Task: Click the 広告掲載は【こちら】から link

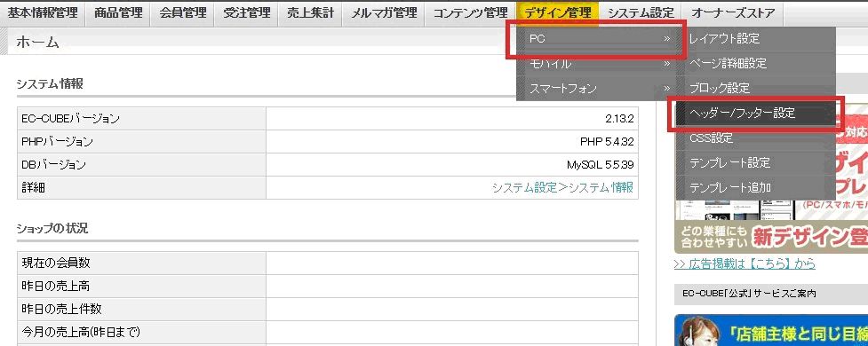Action: (745, 263)
